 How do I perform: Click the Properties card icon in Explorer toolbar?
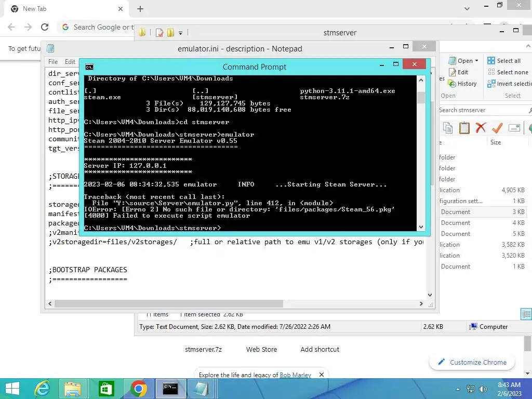[514, 128]
